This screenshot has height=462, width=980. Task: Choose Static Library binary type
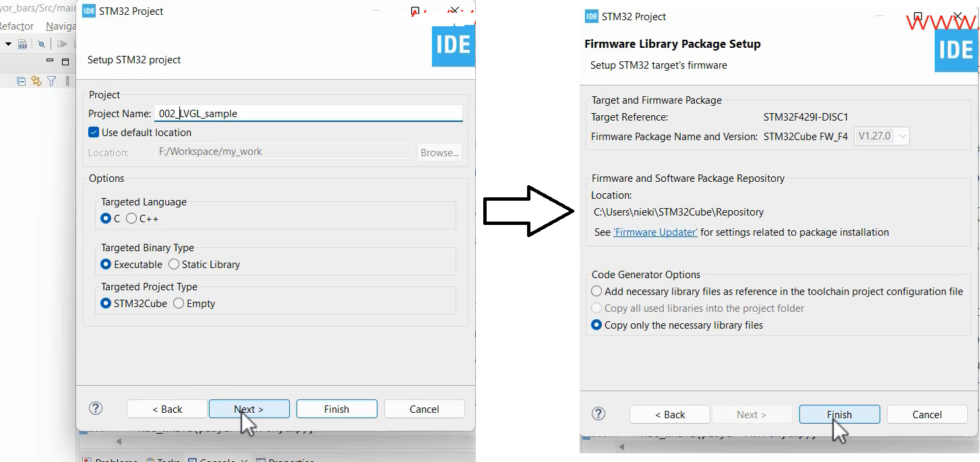coord(174,264)
